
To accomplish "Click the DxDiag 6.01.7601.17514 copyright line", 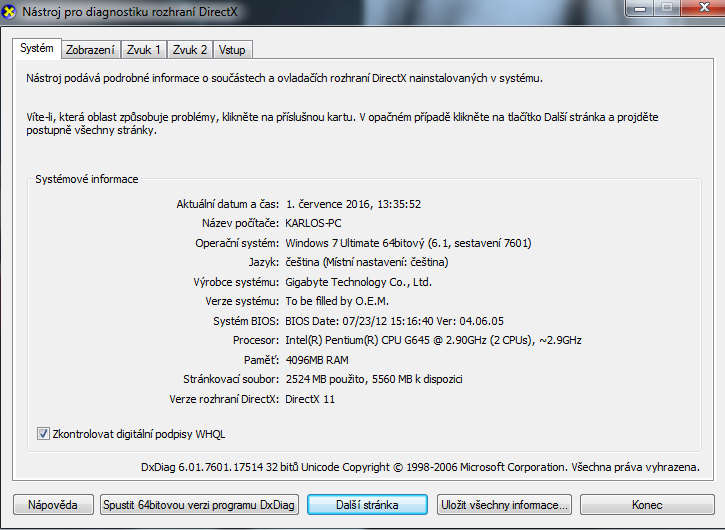I will tap(420, 467).
